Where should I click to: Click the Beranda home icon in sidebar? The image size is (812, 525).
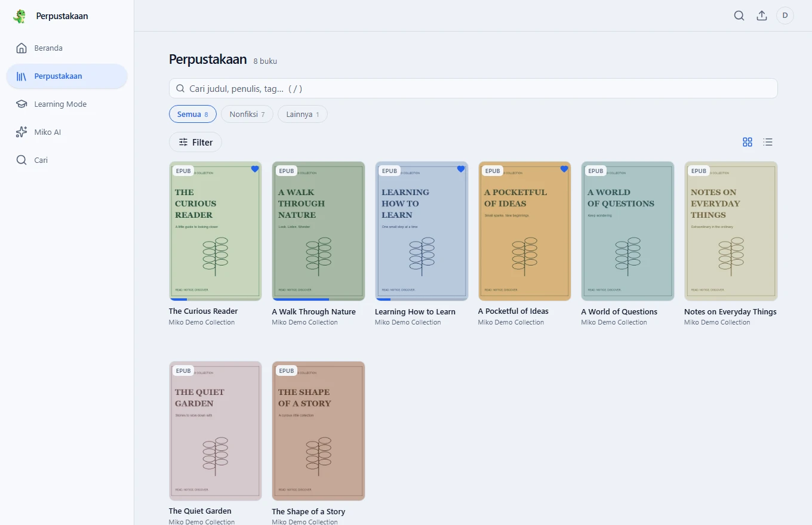click(21, 48)
